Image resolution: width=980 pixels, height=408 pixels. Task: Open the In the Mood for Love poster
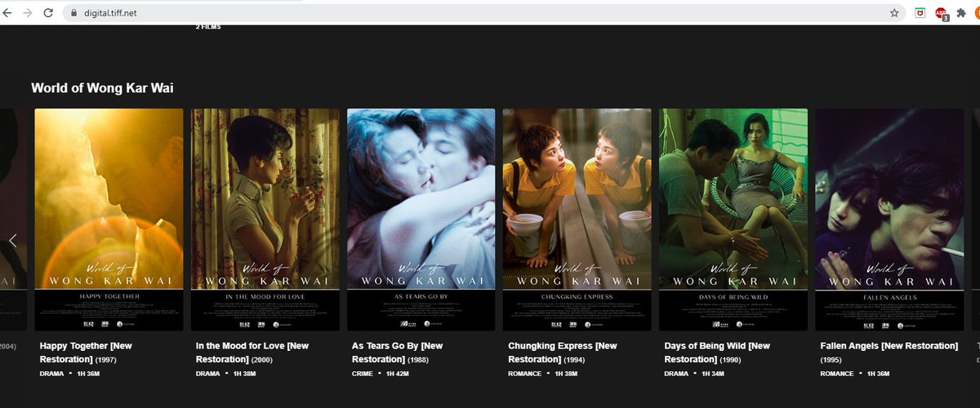[x=265, y=220]
